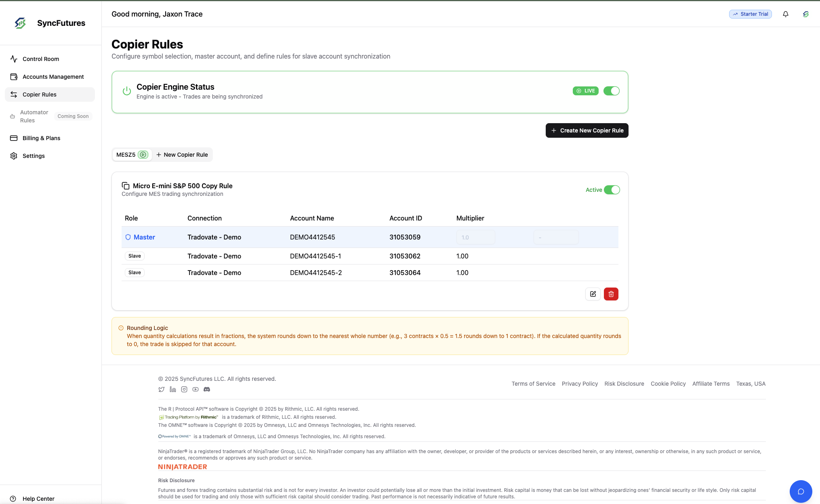
Task: Click the Instagram footer icon
Action: click(x=184, y=389)
